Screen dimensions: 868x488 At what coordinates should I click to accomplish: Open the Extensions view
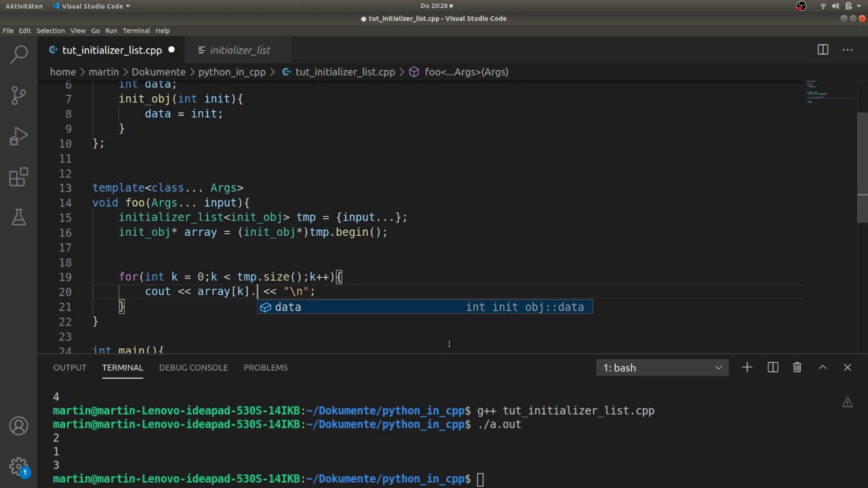pos(19,178)
